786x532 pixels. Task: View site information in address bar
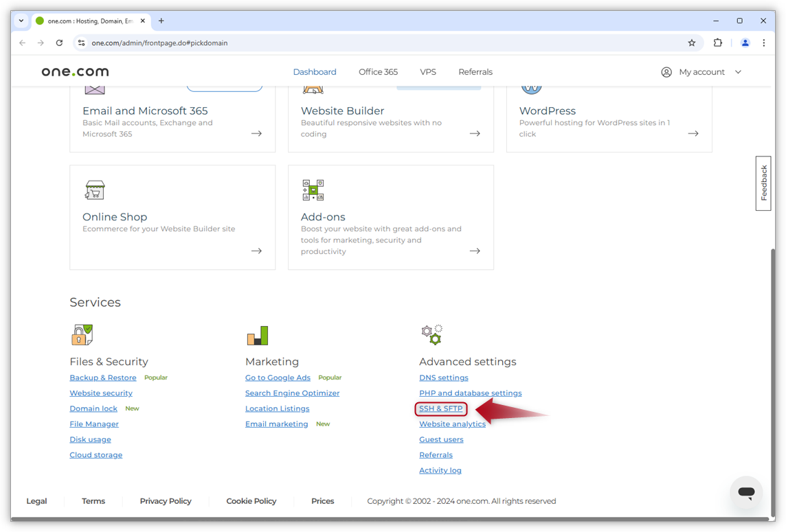[x=81, y=43]
